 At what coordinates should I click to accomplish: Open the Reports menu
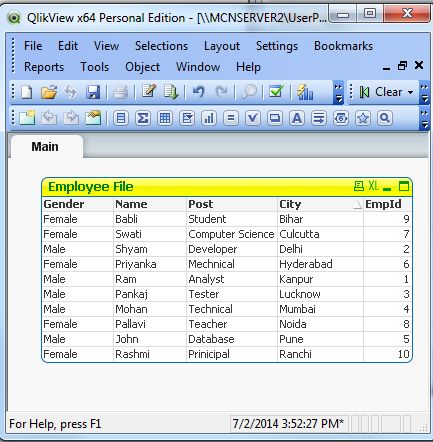point(44,67)
